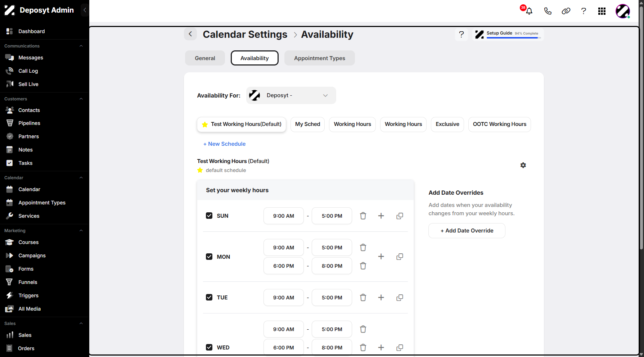Open the Availability For dropdown
This screenshot has height=357, width=644.
click(291, 95)
